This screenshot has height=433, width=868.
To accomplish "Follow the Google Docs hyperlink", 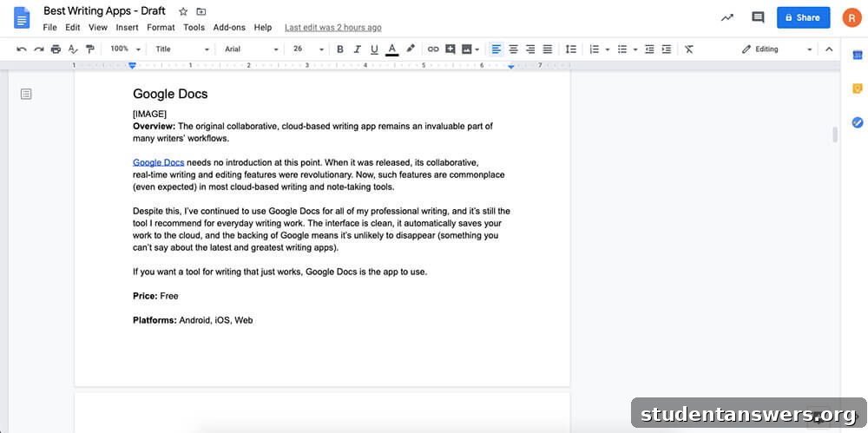I will point(158,163).
